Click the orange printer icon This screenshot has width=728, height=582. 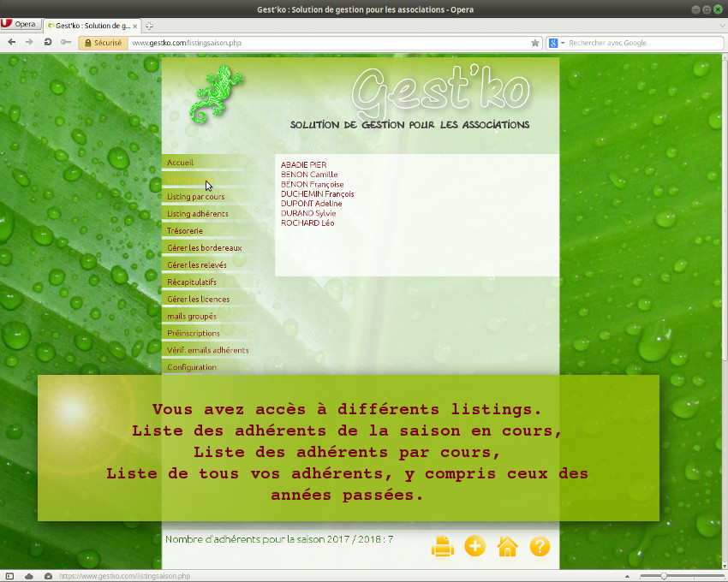(443, 547)
